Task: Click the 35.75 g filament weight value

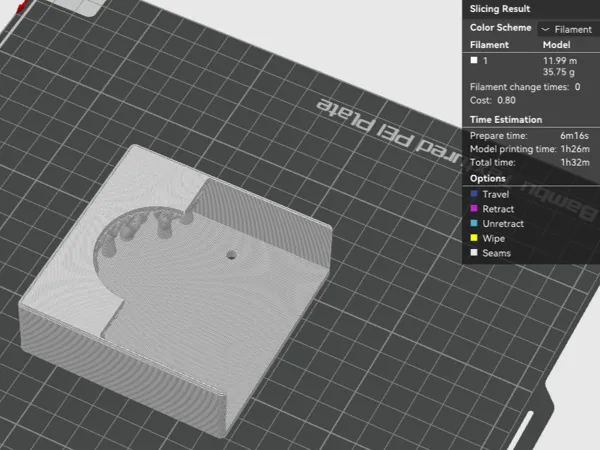Action: pyautogui.click(x=559, y=72)
